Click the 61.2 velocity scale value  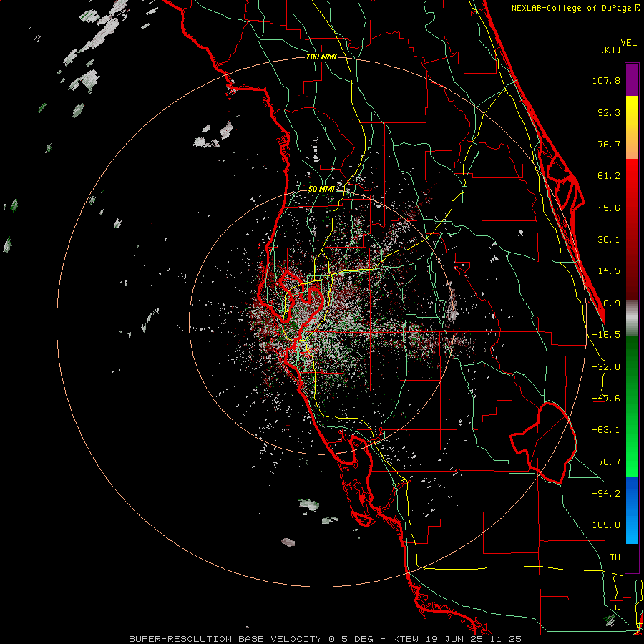click(609, 176)
